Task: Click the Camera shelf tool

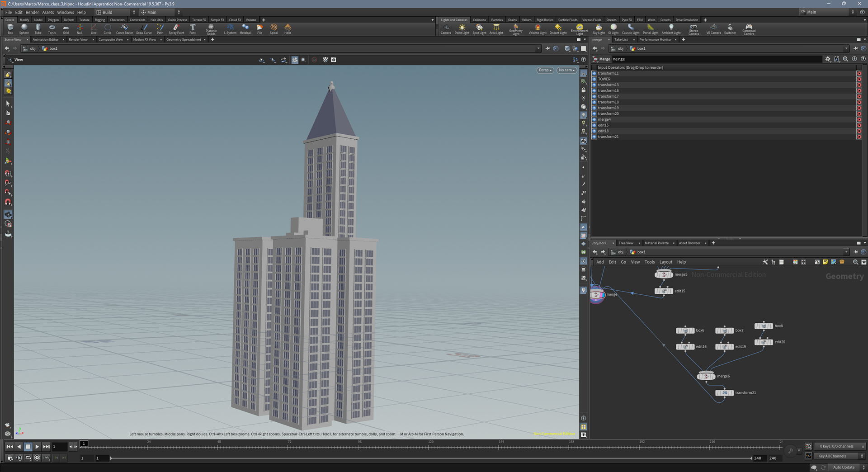Action: (446, 29)
